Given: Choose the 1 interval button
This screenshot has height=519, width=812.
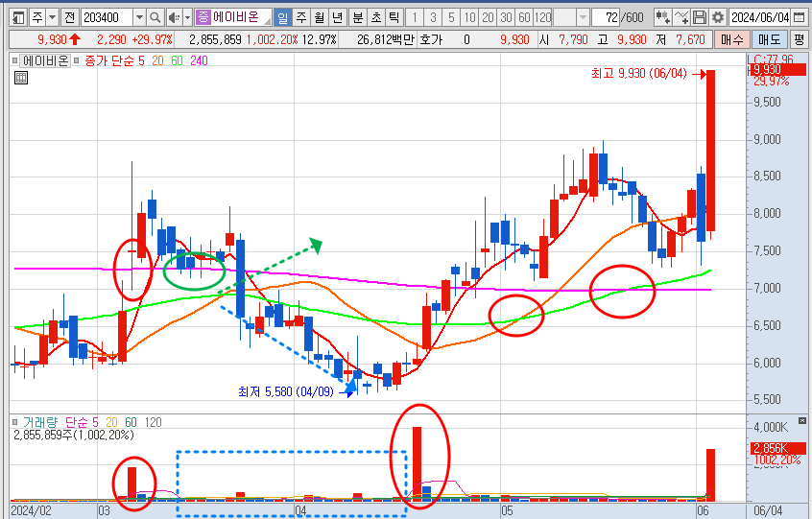Looking at the screenshot, I should (x=415, y=17).
